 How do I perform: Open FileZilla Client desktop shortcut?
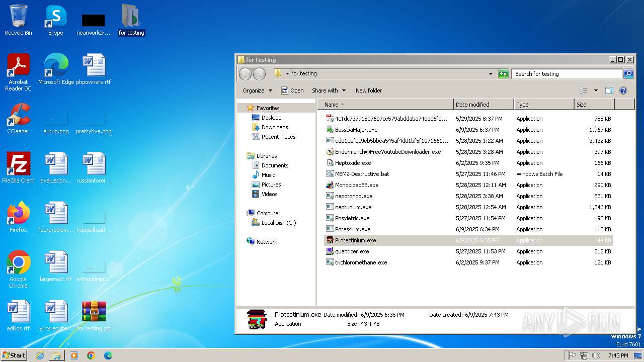coord(18,168)
